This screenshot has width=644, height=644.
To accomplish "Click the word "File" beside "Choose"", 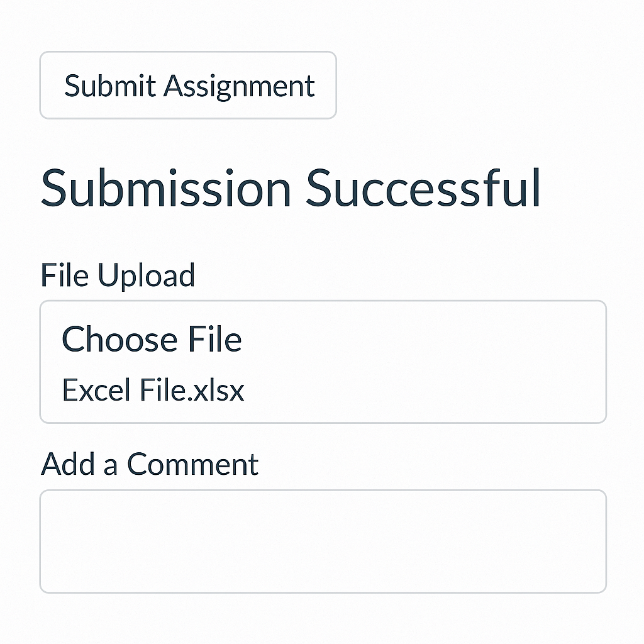I will point(215,340).
